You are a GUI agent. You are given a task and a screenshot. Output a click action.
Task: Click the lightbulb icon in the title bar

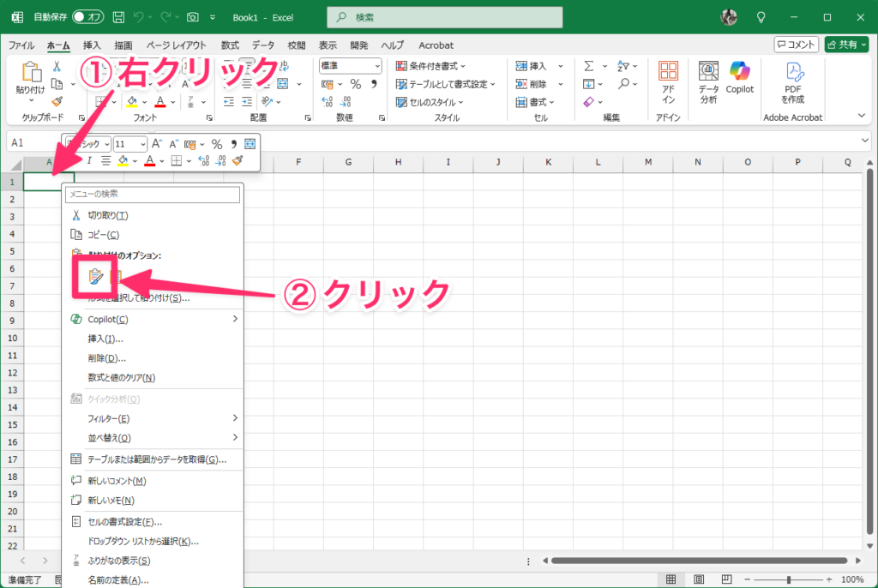[761, 17]
